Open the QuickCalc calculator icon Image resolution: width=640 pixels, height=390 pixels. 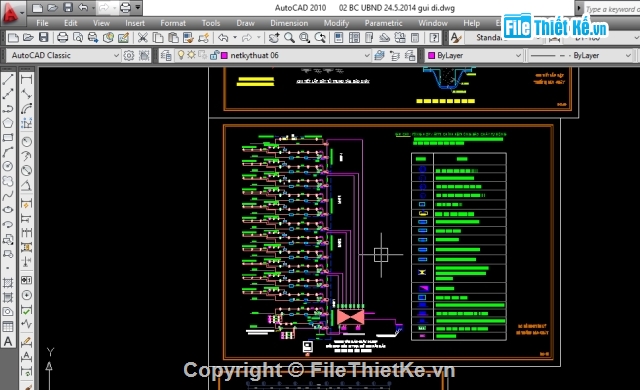415,38
